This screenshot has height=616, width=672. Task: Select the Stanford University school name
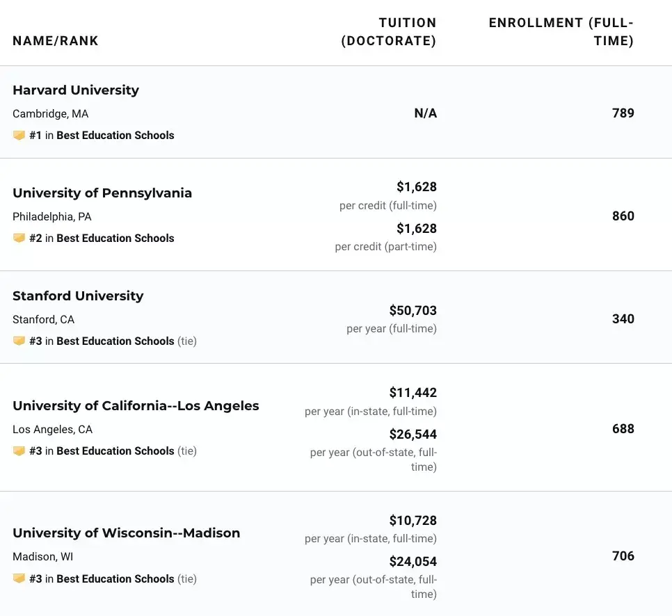[78, 296]
